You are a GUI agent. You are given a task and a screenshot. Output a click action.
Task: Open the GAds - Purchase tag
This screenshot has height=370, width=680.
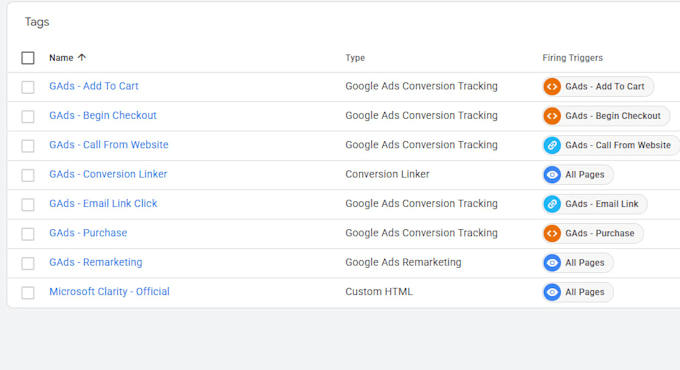pos(88,233)
